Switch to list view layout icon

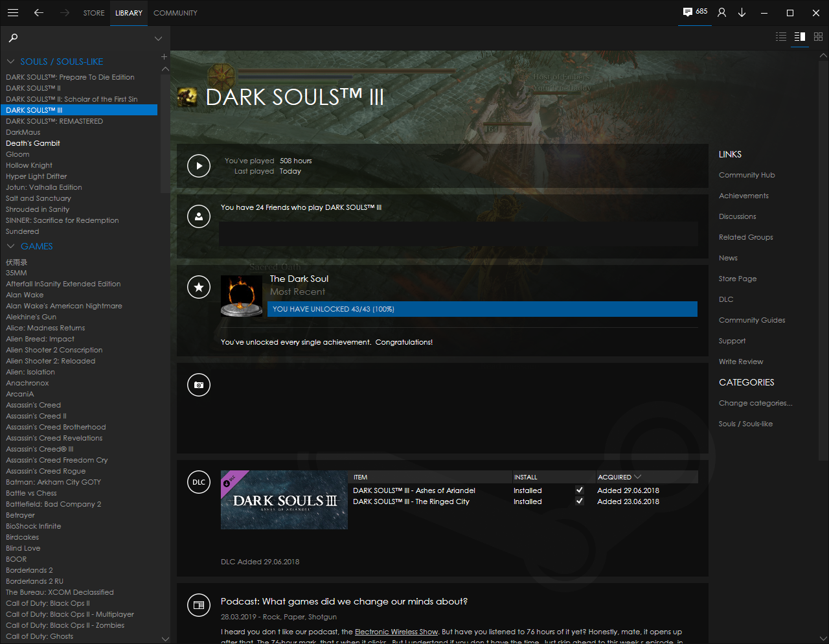click(x=781, y=37)
